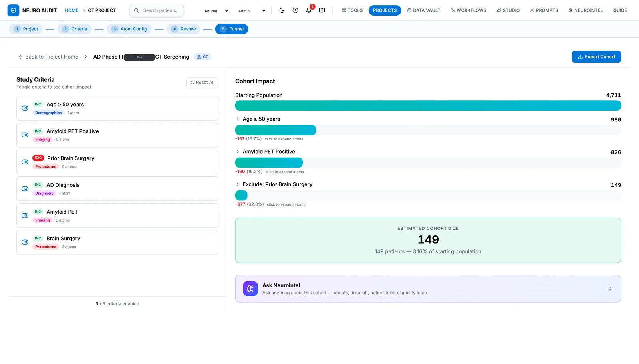Open the NEUROINTEL section
Screen dimensions: 639x364
pos(585,10)
